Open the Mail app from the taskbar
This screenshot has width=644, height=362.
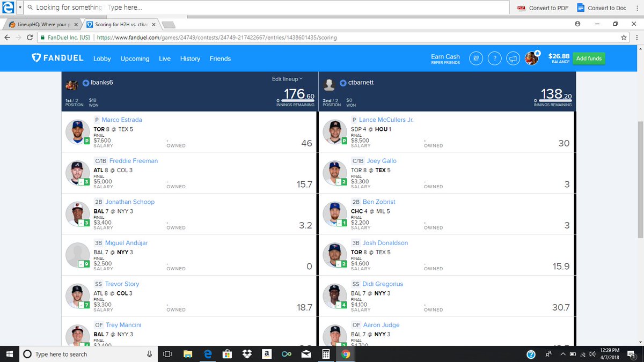coord(306,354)
